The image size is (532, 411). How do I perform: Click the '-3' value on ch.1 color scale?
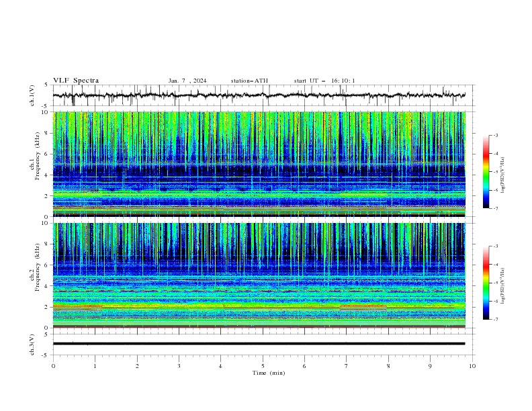coord(495,135)
